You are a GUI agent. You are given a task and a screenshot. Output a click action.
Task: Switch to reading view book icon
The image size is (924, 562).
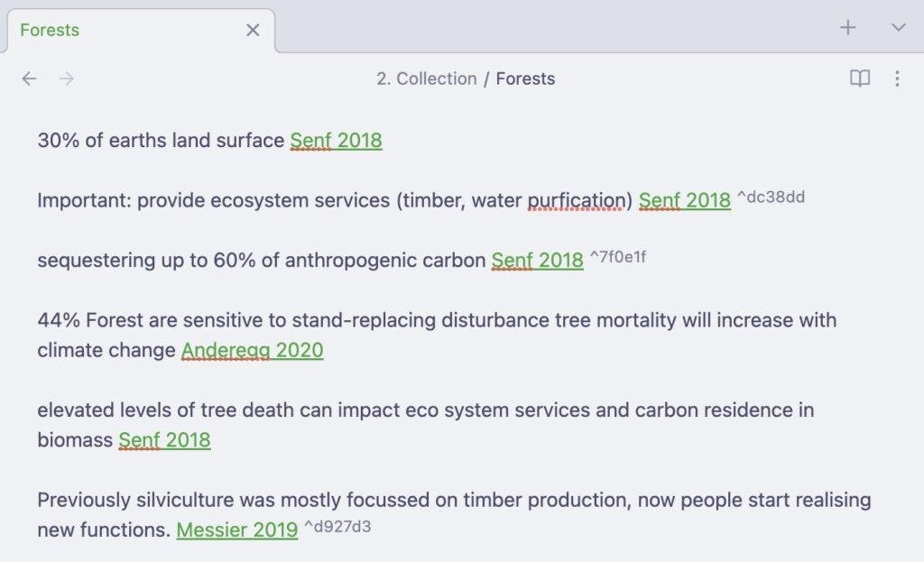point(860,78)
